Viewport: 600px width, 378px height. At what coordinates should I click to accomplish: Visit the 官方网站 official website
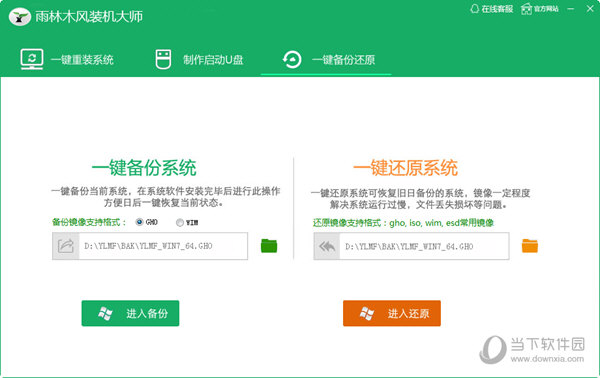point(540,9)
